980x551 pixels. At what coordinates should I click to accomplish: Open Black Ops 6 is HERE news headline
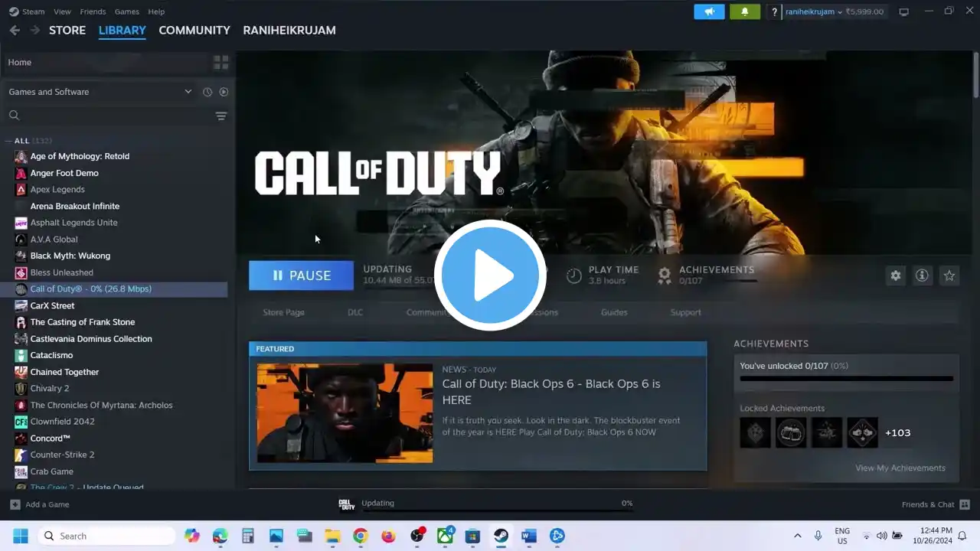point(551,392)
